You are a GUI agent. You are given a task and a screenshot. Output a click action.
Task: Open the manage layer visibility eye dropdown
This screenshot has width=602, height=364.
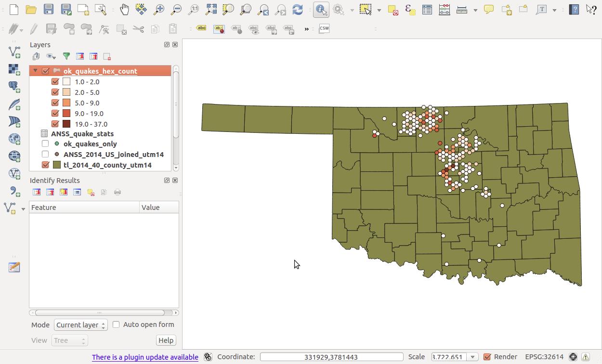click(51, 56)
